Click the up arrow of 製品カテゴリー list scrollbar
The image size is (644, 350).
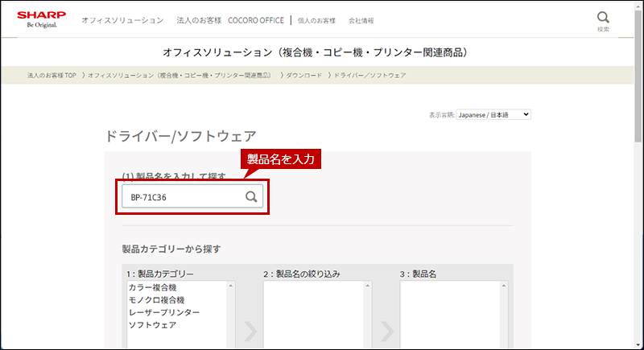pos(231,286)
